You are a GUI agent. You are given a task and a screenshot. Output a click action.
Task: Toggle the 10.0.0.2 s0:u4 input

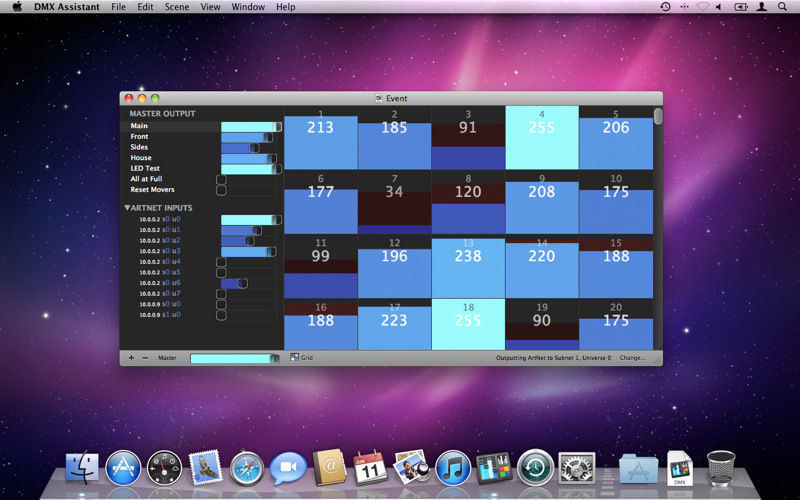tap(221, 262)
